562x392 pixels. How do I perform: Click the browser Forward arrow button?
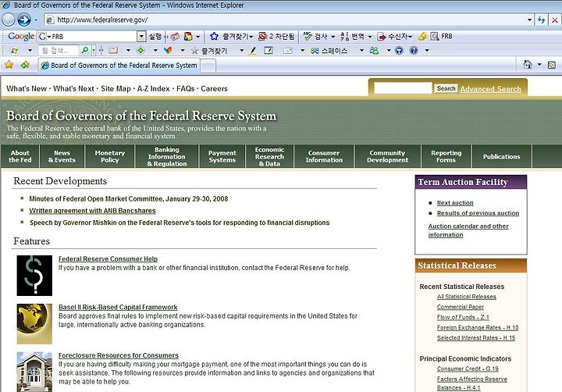(x=24, y=20)
